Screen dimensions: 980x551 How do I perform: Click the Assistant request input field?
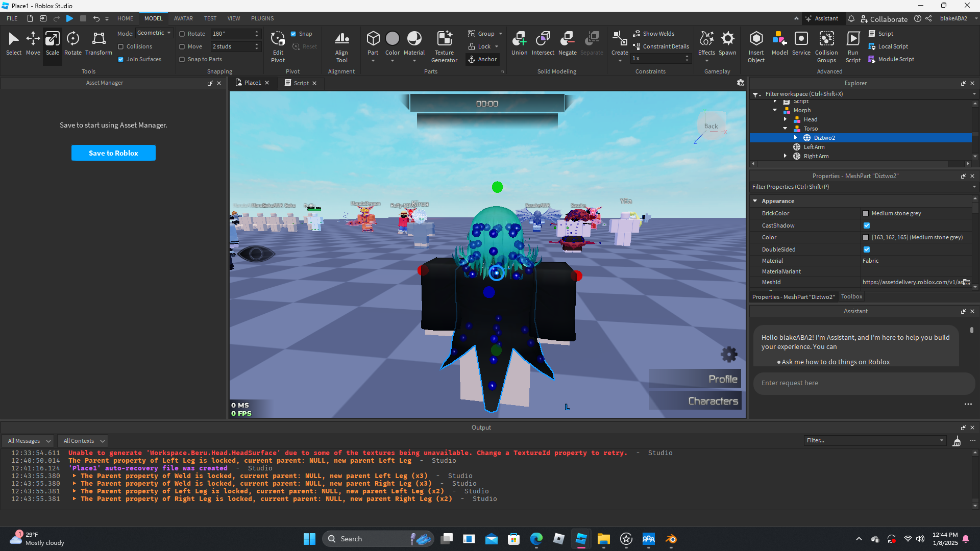(x=863, y=383)
